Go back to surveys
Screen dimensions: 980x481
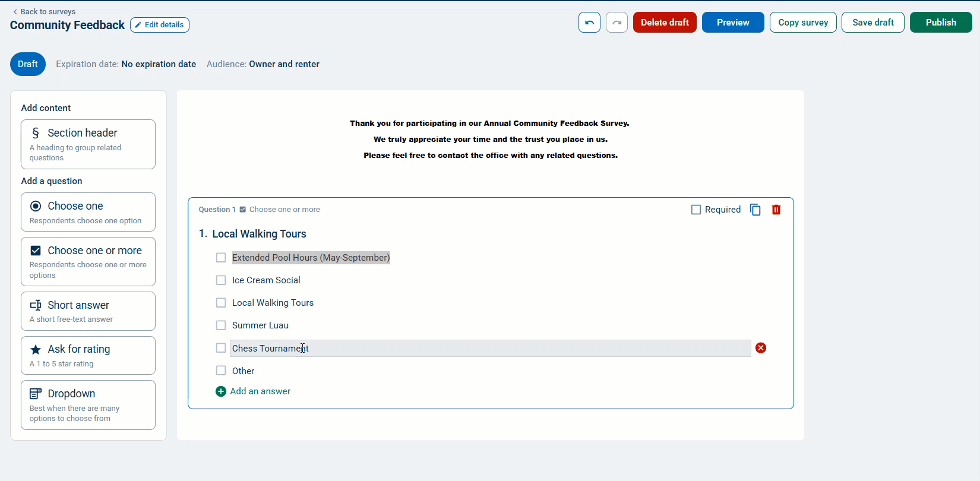pos(45,11)
